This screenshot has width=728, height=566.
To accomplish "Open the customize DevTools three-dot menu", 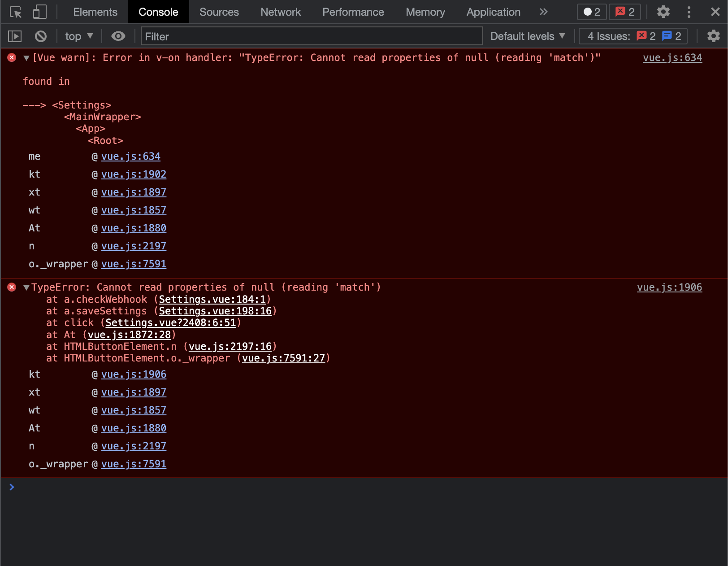I will click(x=689, y=12).
